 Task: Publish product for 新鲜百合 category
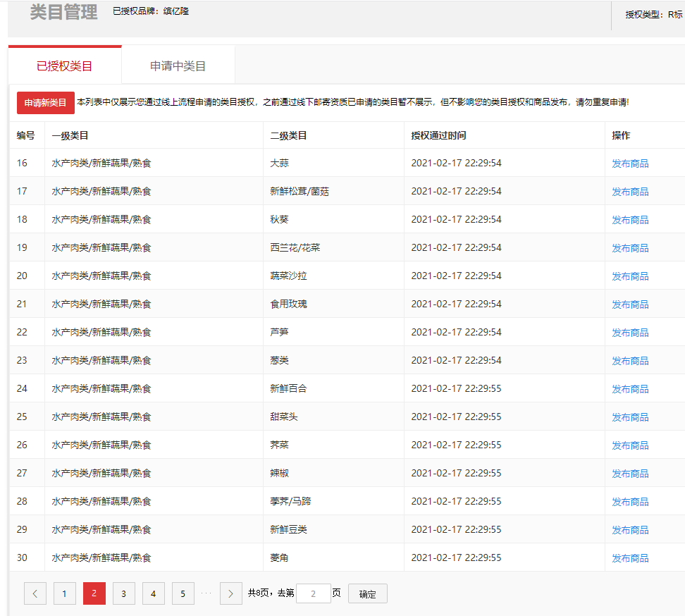(x=630, y=389)
